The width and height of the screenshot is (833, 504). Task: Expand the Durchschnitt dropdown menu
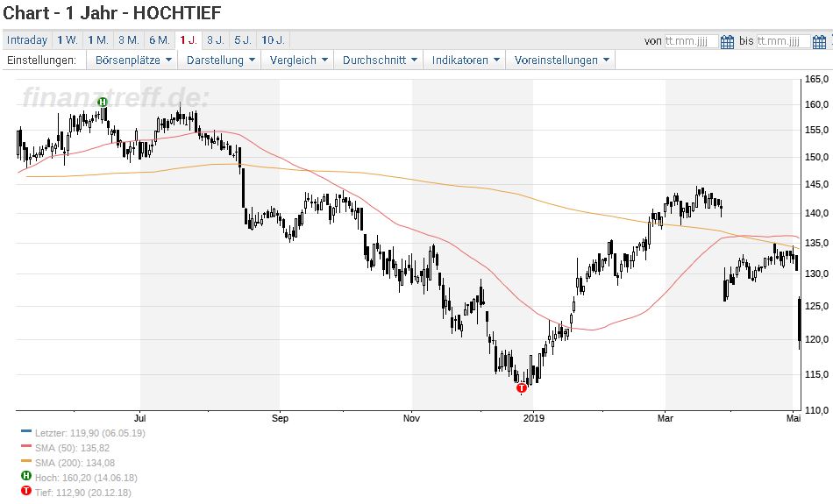click(x=380, y=60)
